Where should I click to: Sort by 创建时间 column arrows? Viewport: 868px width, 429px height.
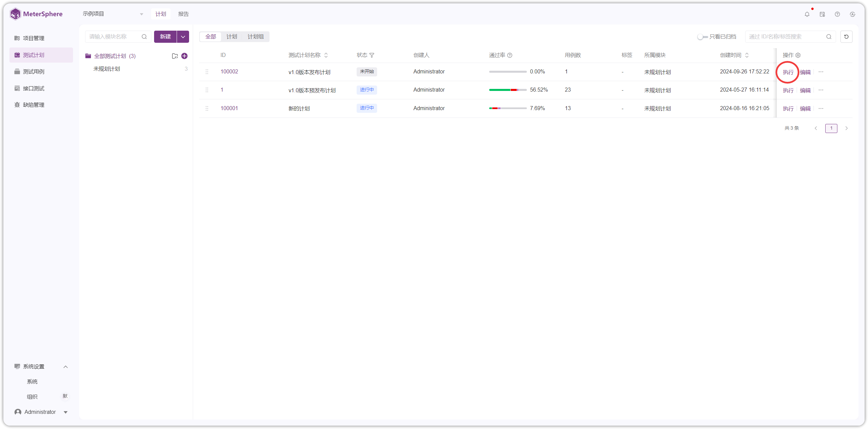(747, 55)
